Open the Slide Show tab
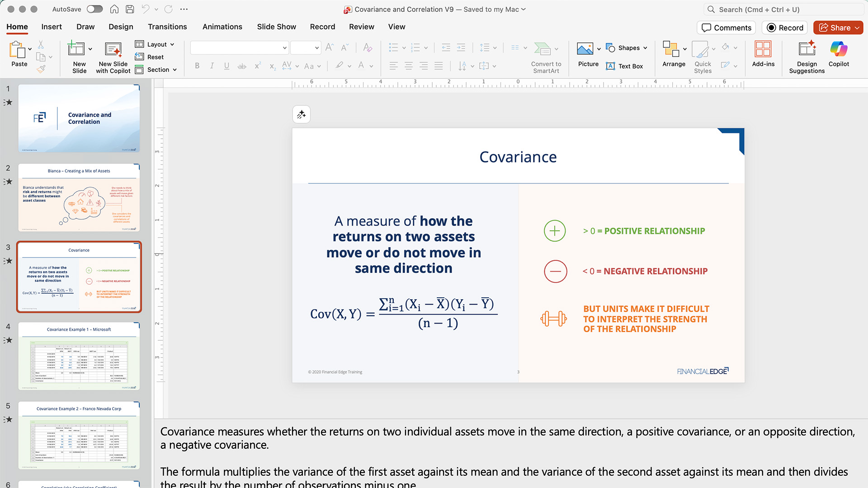The image size is (868, 488). (x=276, y=27)
